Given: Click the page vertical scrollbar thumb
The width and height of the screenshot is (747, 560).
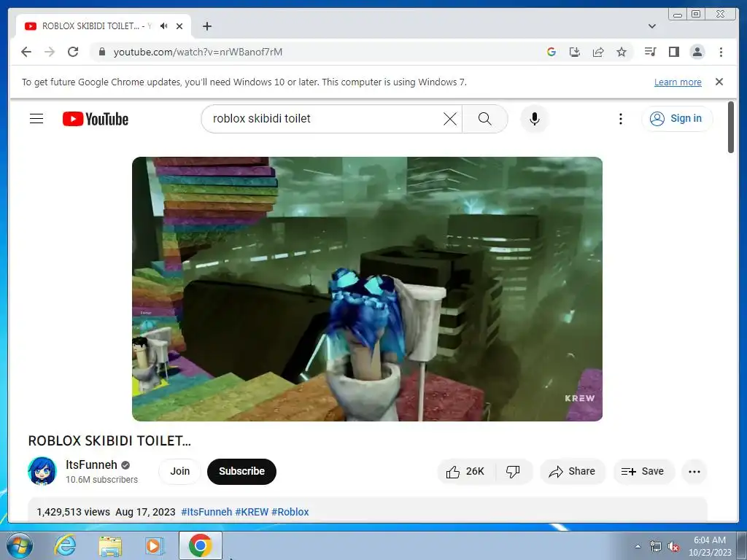Looking at the screenshot, I should (731, 127).
